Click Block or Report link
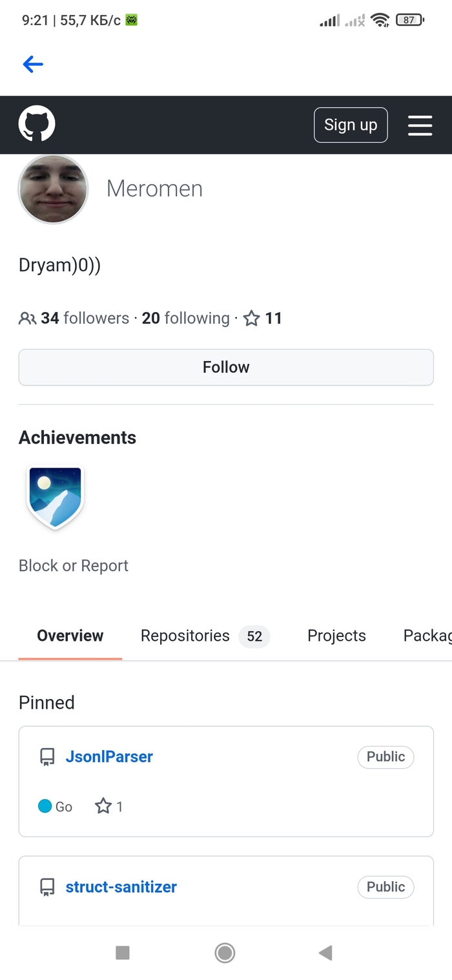Viewport: 452px width, 980px height. click(74, 565)
